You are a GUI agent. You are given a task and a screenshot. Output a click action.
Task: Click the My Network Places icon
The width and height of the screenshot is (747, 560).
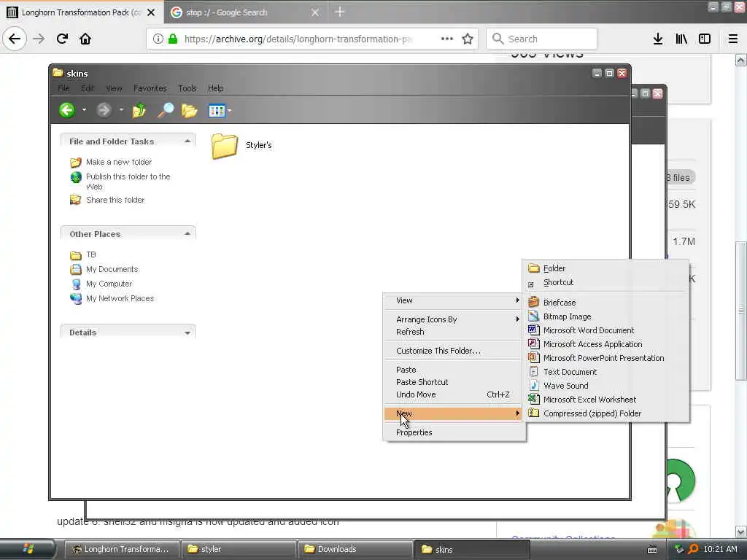pyautogui.click(x=76, y=298)
